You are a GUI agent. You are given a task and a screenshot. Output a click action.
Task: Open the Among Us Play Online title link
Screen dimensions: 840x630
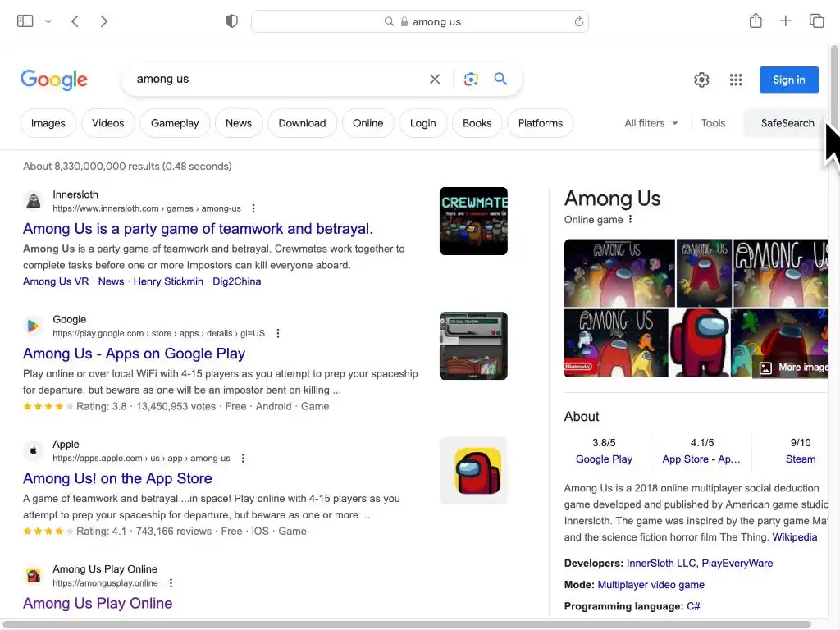[x=98, y=603]
